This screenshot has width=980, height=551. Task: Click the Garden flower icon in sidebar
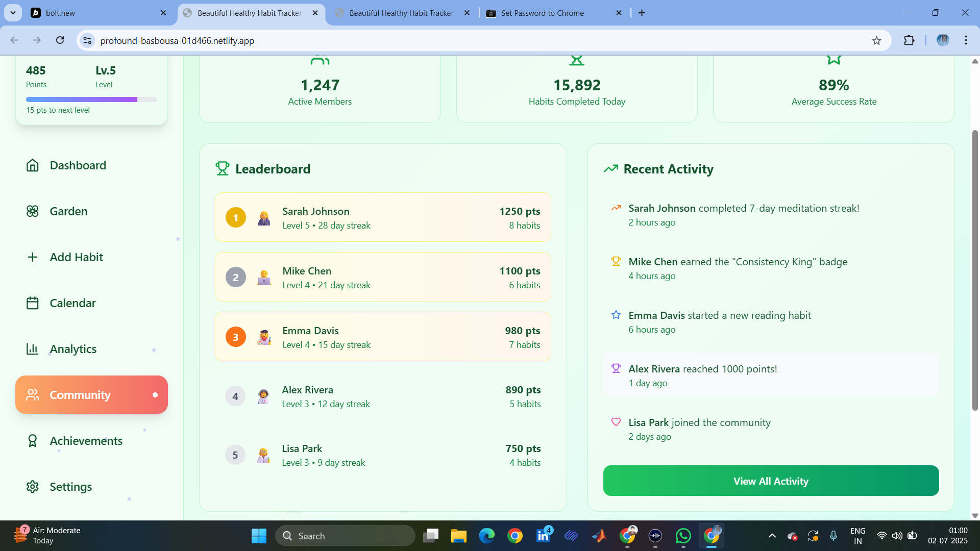(32, 211)
